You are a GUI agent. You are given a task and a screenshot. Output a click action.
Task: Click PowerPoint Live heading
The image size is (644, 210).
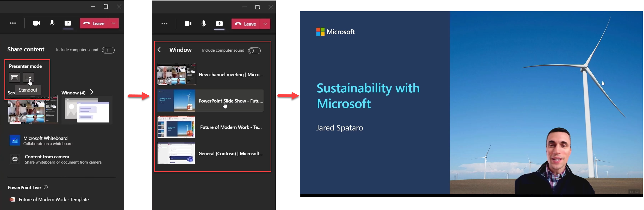pos(24,188)
